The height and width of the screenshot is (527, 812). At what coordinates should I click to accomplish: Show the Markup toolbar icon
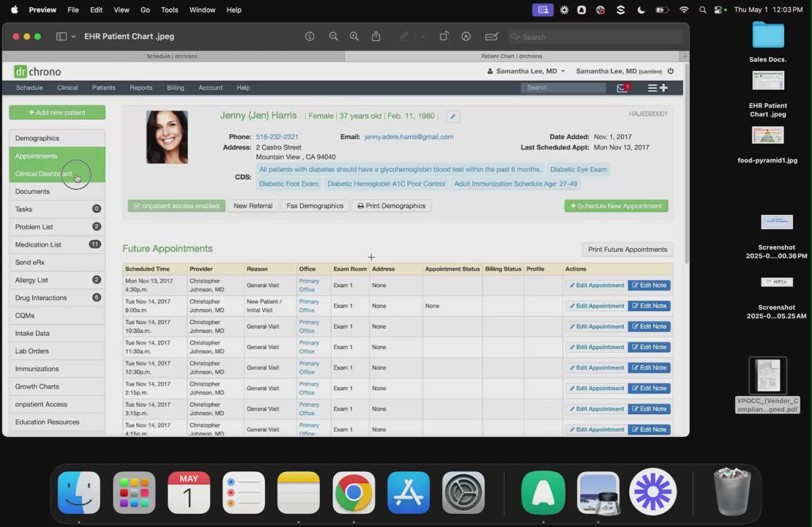click(466, 37)
